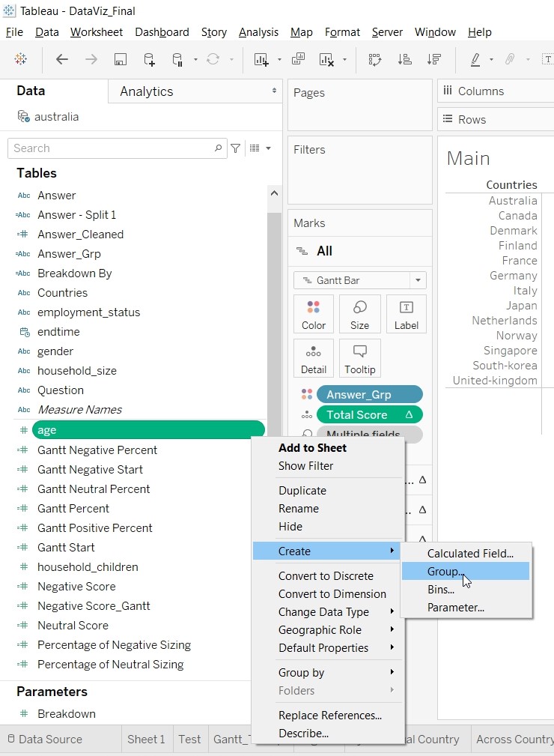
Task: Click the New Data Source icon
Action: tap(149, 59)
